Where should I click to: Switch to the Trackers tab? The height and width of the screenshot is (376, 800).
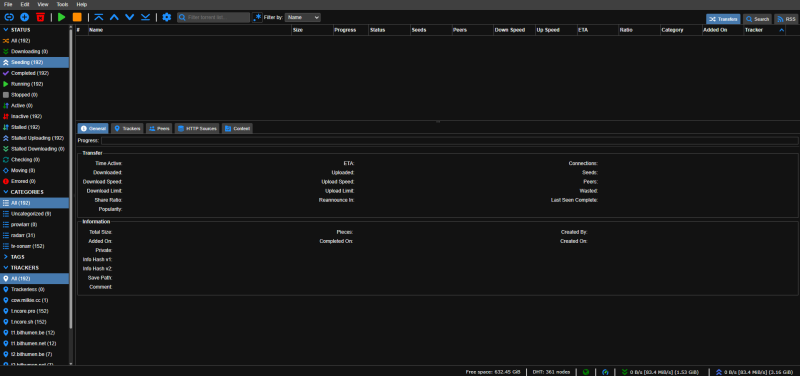point(128,129)
